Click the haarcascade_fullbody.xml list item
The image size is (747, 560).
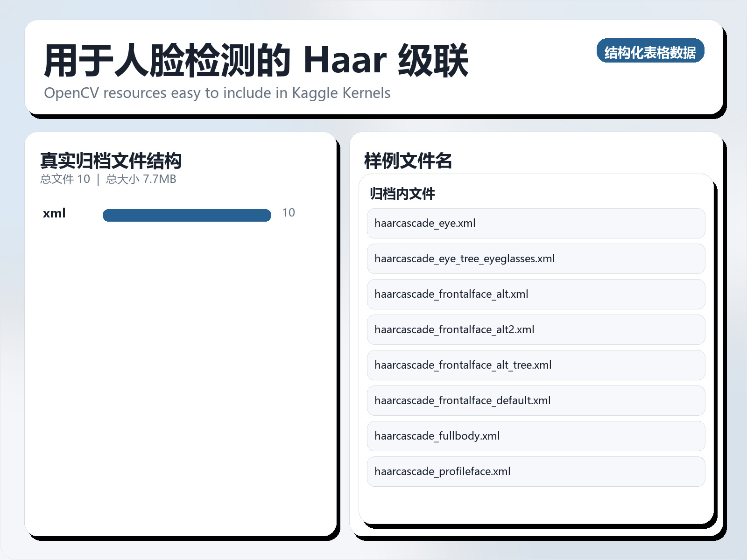tap(535, 436)
